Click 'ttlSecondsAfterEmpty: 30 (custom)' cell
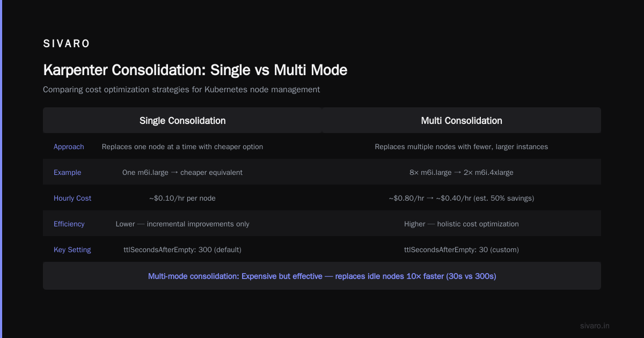This screenshot has height=338, width=644. coord(462,249)
